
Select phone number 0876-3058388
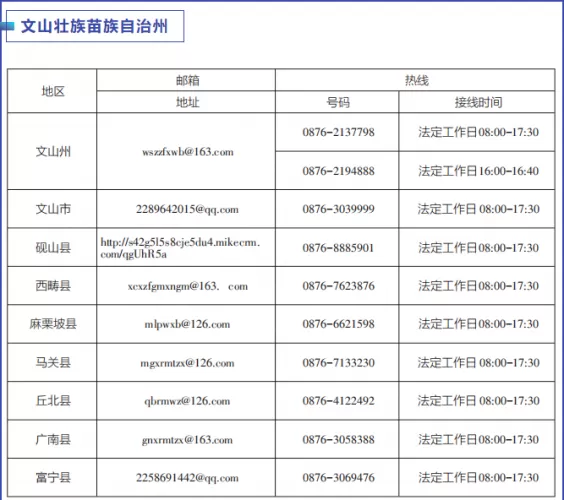tap(338, 440)
